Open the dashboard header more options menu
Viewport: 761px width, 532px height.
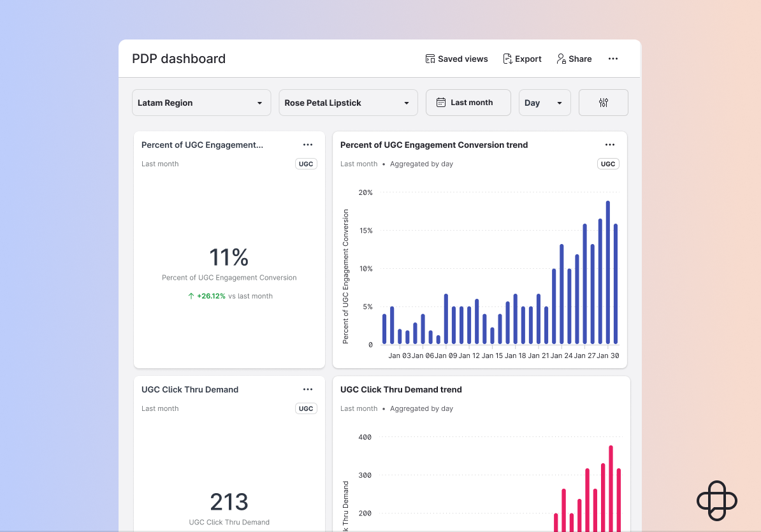pyautogui.click(x=613, y=59)
